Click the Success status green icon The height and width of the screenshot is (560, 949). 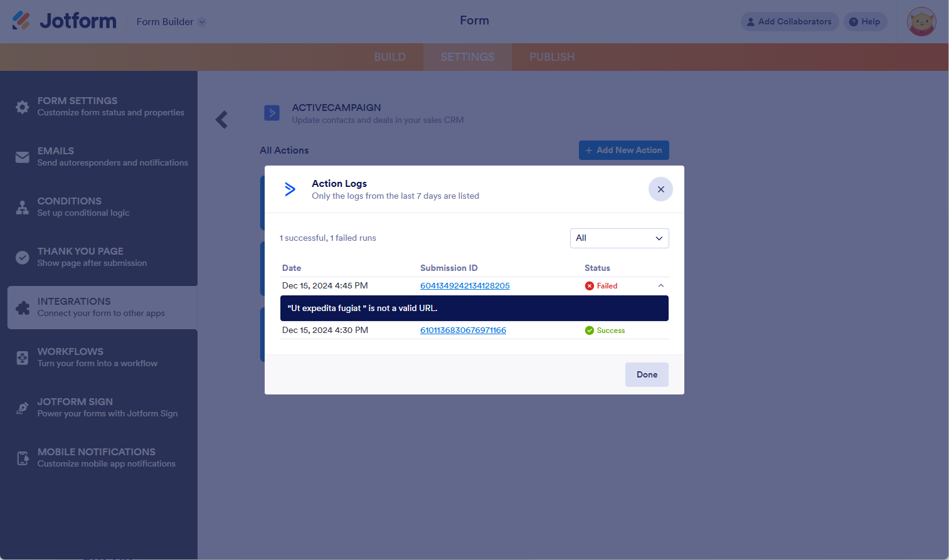590,330
